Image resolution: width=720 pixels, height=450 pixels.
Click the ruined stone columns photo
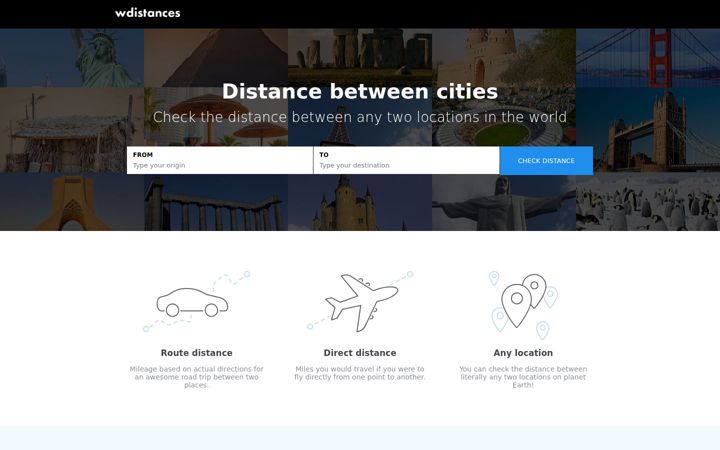(216, 202)
